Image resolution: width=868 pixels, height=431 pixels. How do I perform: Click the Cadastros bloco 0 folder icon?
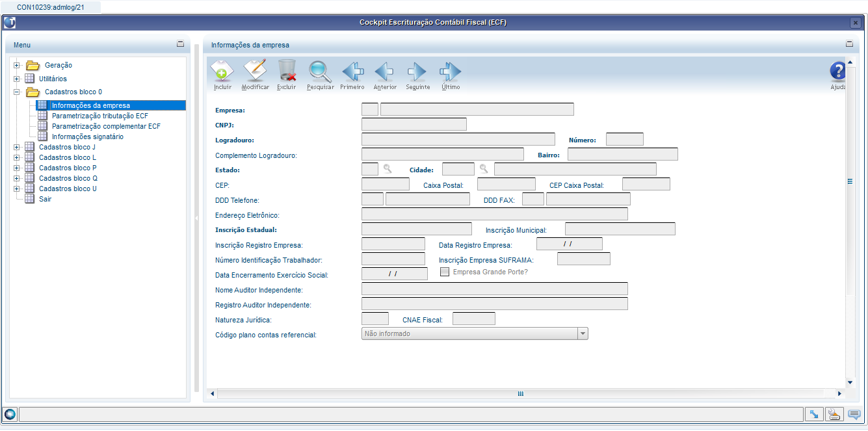pyautogui.click(x=33, y=92)
